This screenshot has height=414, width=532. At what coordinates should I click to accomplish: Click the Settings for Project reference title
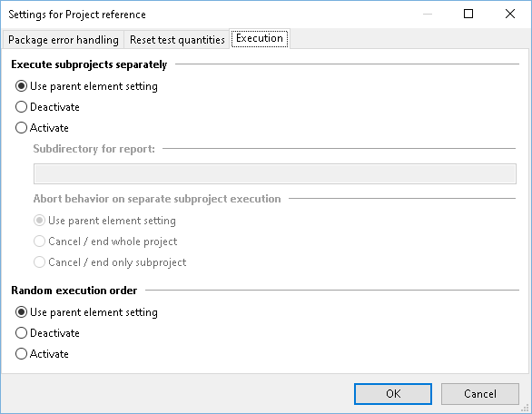[77, 15]
